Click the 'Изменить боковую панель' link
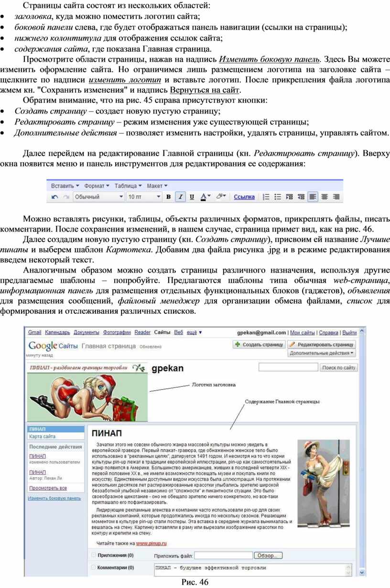The width and height of the screenshot is (390, 588). (x=54, y=498)
